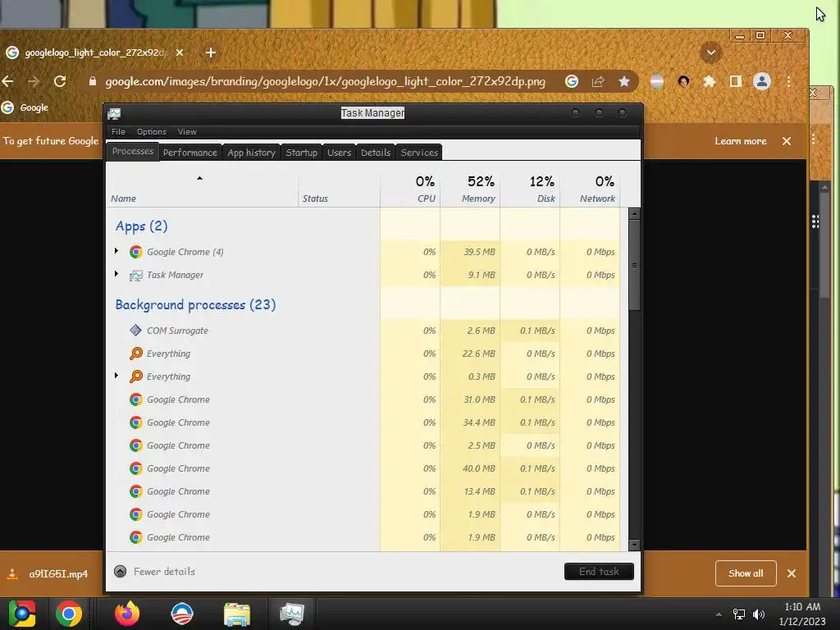The image size is (840, 630).
Task: Open Chrome extensions puzzle icon
Action: pos(710,81)
